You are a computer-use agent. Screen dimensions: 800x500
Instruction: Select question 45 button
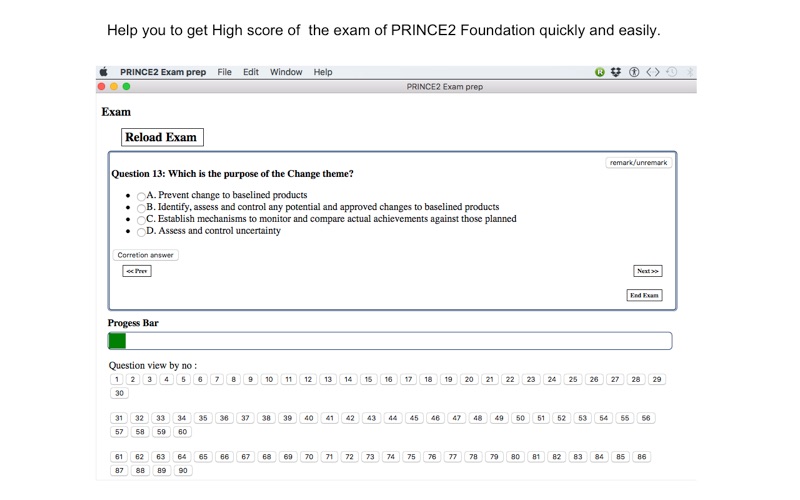tap(414, 418)
